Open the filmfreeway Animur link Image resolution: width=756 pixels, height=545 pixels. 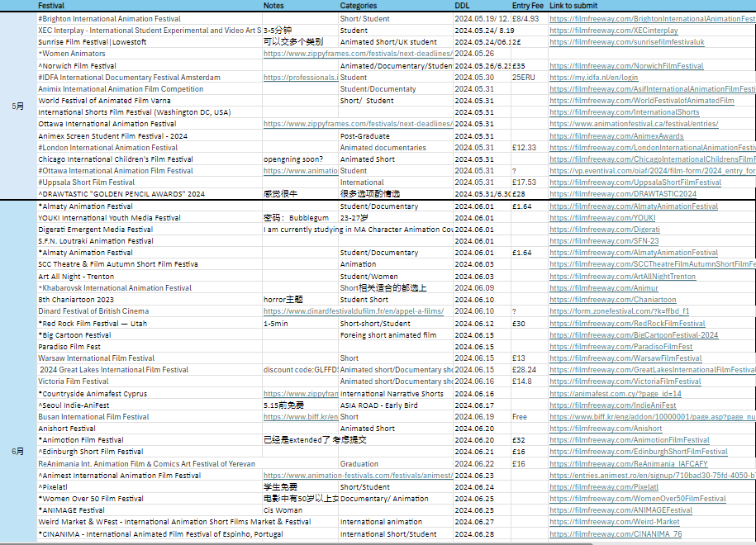[604, 288]
